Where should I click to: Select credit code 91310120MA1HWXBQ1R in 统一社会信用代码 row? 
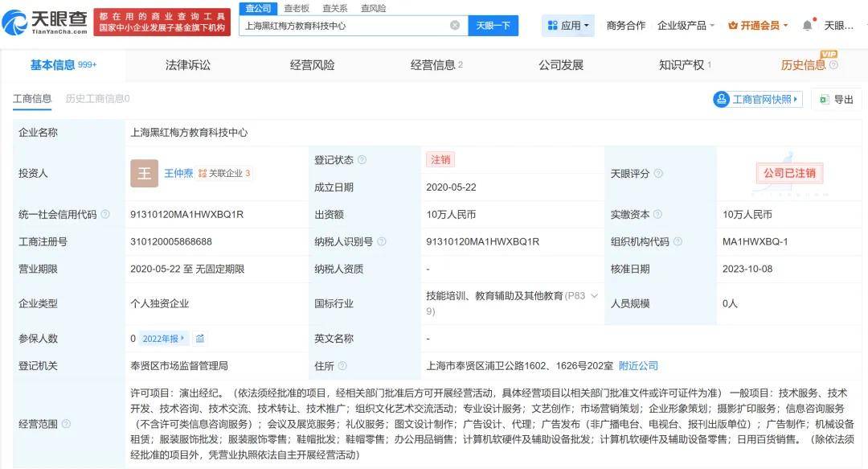click(186, 214)
